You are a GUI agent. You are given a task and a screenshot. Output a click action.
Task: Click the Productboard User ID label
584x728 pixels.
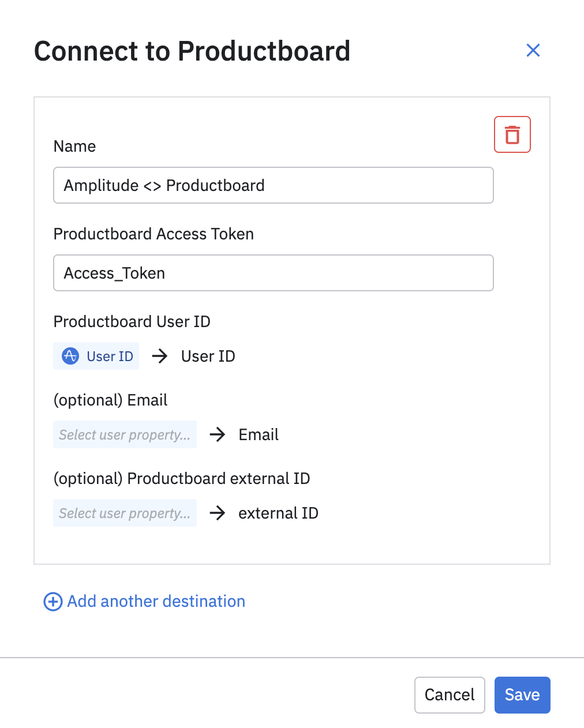(132, 321)
